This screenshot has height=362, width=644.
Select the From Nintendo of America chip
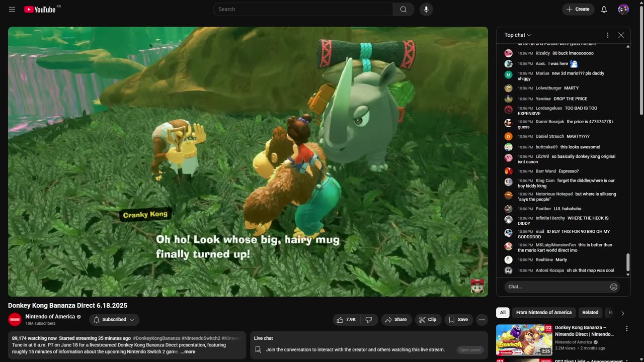coord(544,313)
